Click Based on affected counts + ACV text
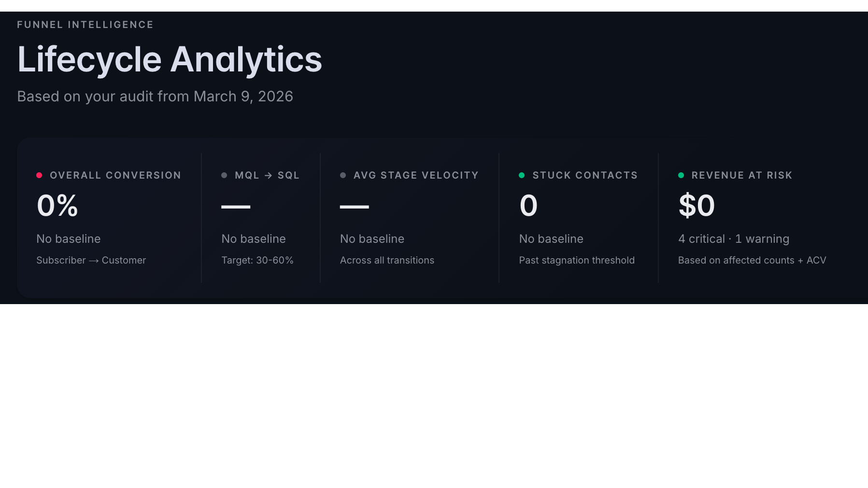Image resolution: width=868 pixels, height=488 pixels. (x=752, y=260)
